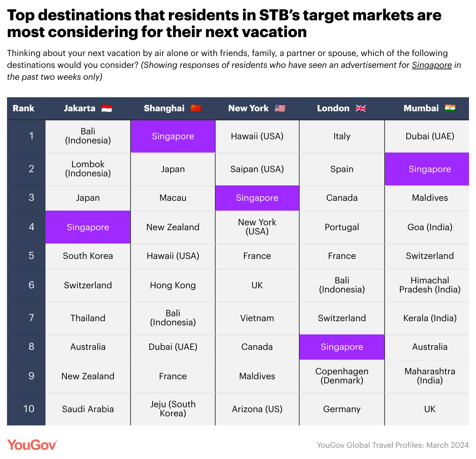Click the Chinese flag beside Shanghai
This screenshot has height=459, width=476.
196,108
